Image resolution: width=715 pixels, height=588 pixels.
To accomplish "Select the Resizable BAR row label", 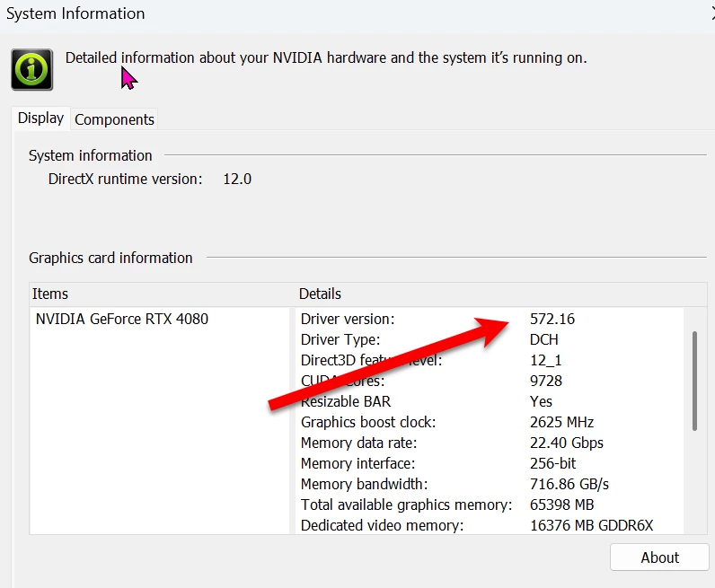I will pyautogui.click(x=346, y=401).
